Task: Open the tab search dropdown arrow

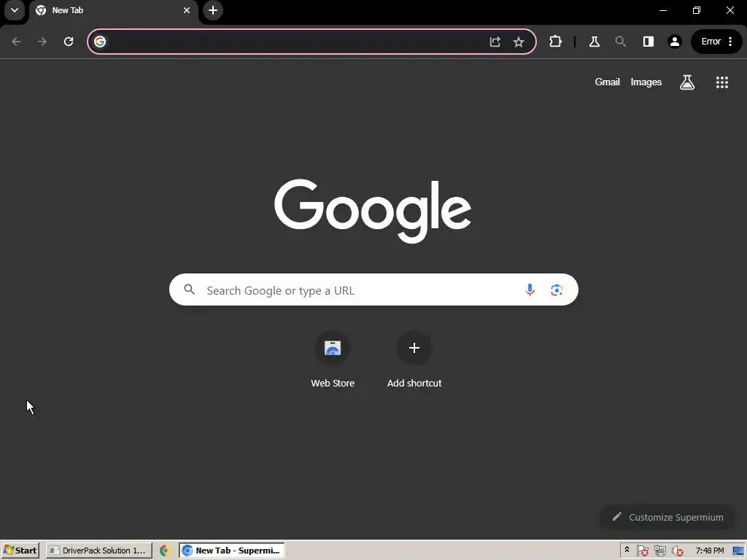Action: 15,10
